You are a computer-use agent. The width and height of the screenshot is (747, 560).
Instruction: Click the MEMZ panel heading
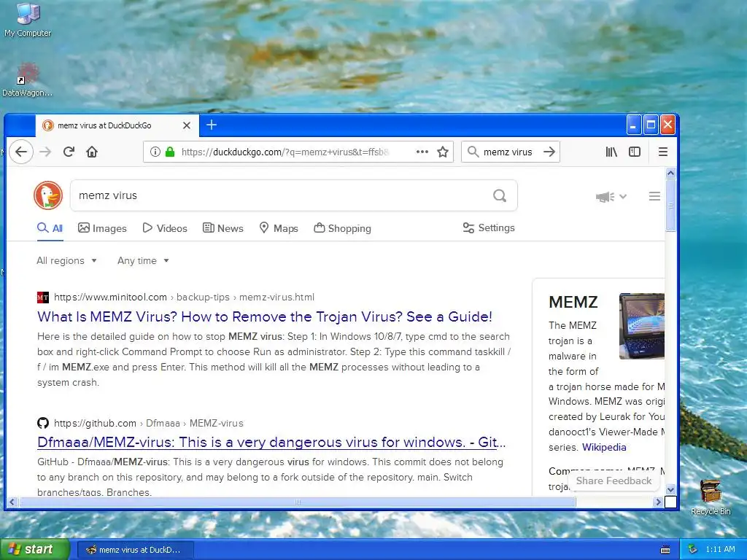coord(573,302)
